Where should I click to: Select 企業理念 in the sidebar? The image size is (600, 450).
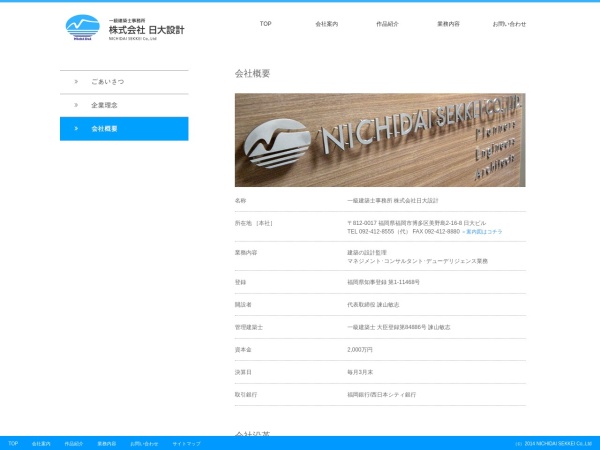[124, 105]
